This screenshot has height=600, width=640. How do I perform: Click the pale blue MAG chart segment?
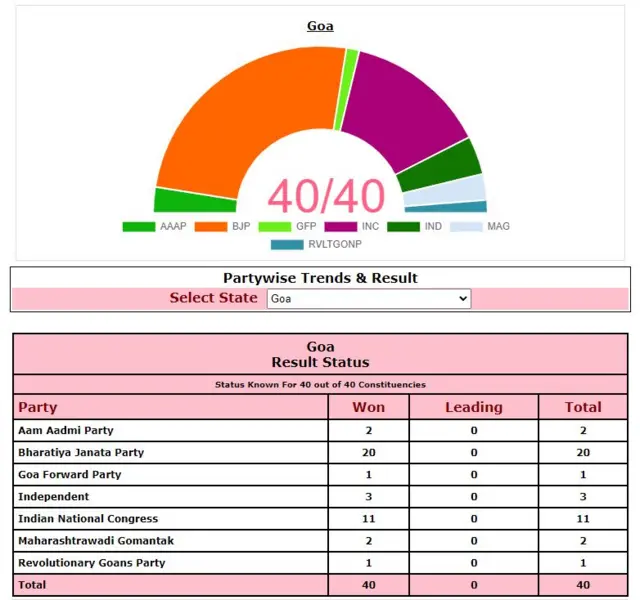click(445, 191)
